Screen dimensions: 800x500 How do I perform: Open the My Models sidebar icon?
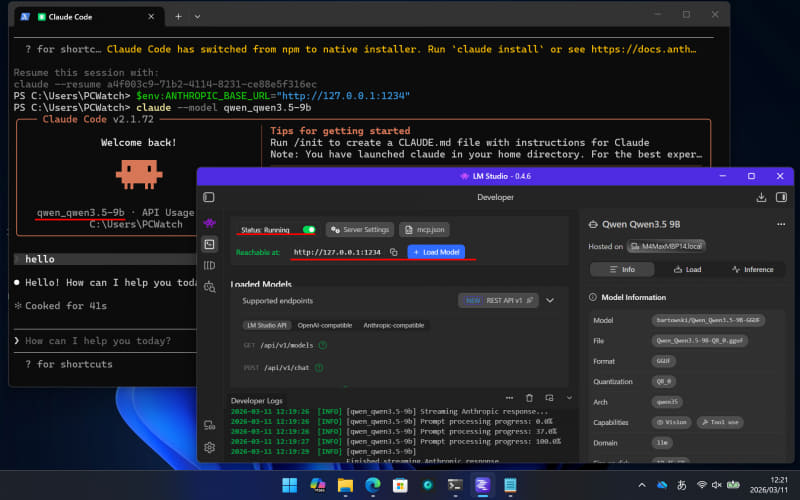point(209,265)
